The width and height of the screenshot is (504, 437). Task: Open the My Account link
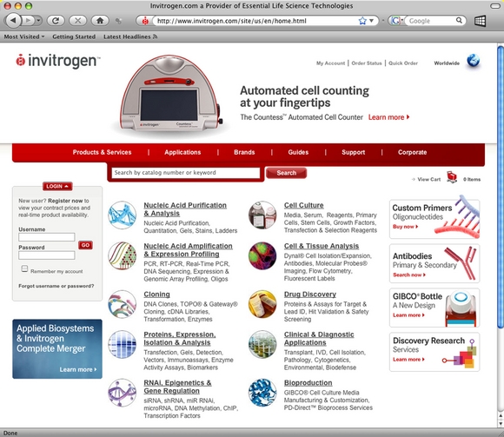[330, 63]
